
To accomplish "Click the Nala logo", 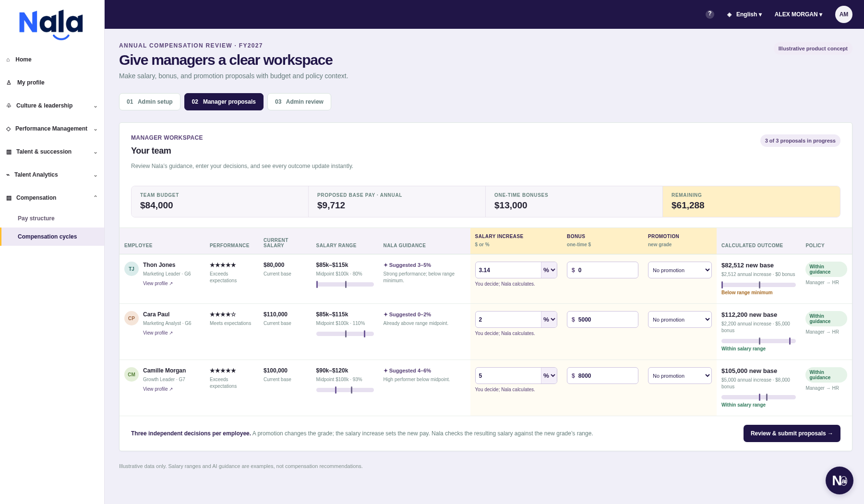I will pyautogui.click(x=51, y=25).
